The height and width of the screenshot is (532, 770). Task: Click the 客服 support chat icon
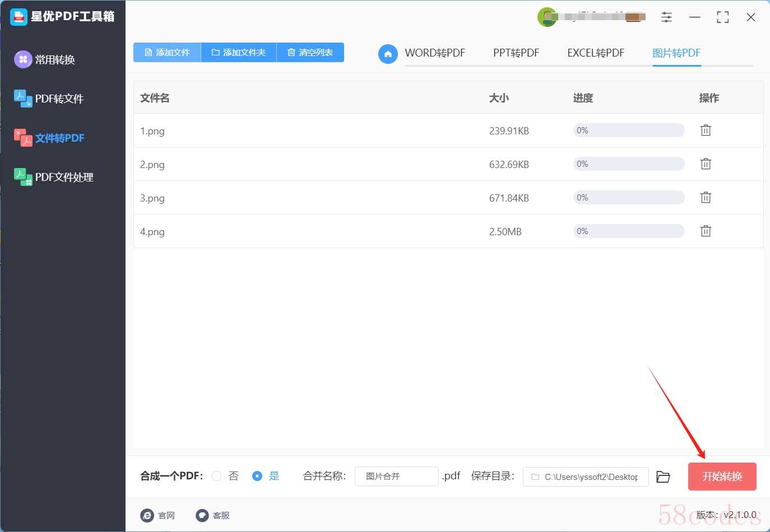coord(202,515)
